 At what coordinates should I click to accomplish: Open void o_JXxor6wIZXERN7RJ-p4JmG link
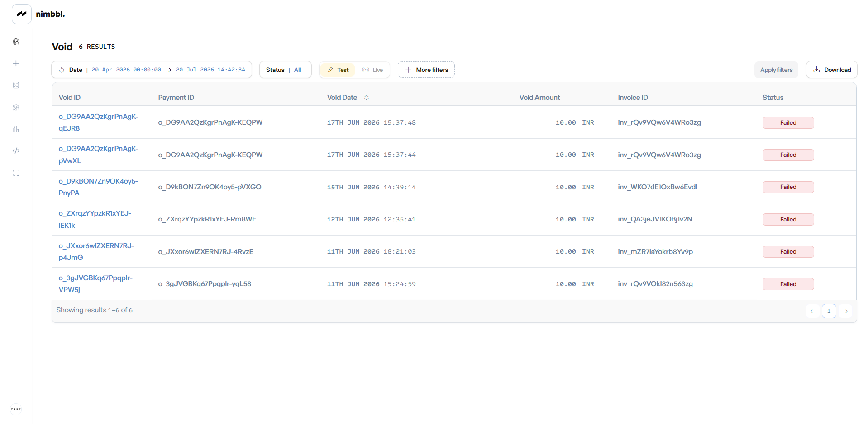coord(96,252)
